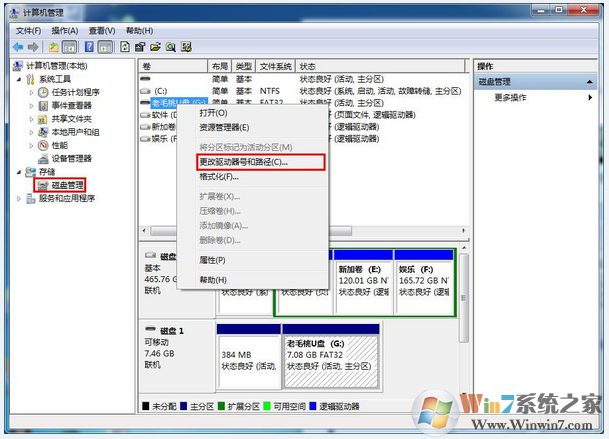Click the 设备管理器 icon

tap(43, 159)
